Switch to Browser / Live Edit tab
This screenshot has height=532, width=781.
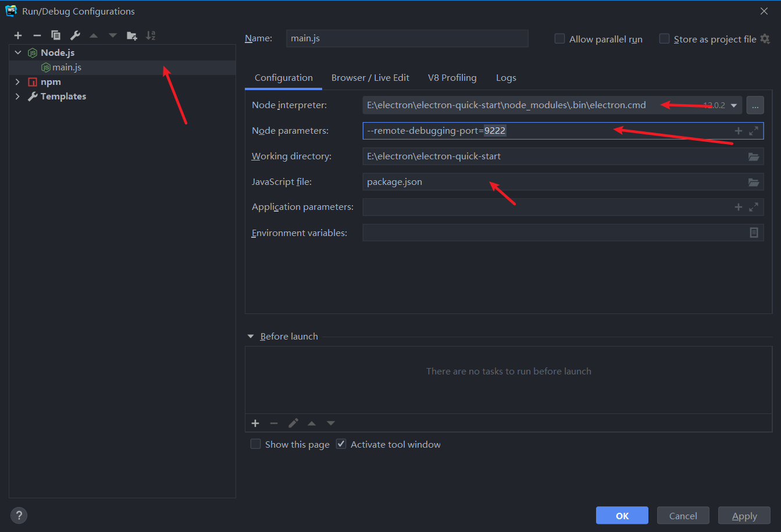(370, 78)
